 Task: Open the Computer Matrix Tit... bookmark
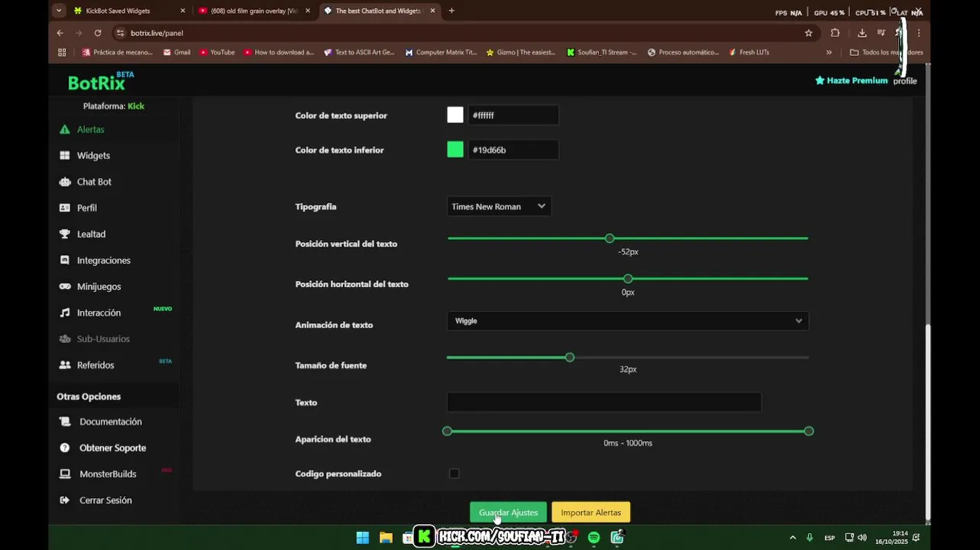click(x=441, y=53)
